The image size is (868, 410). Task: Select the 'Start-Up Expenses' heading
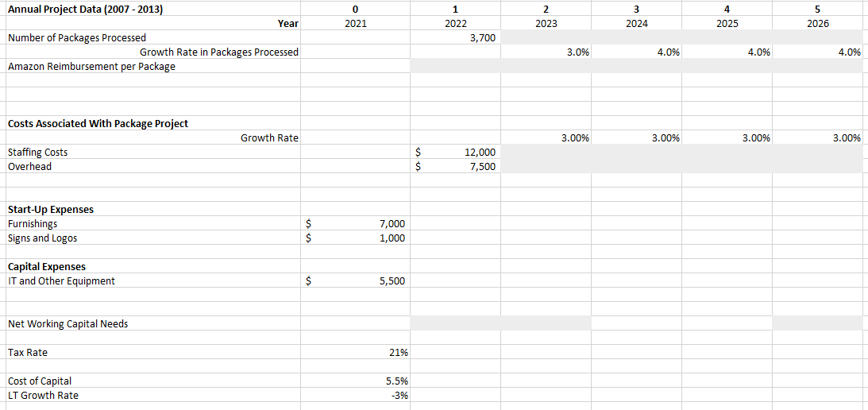50,210
